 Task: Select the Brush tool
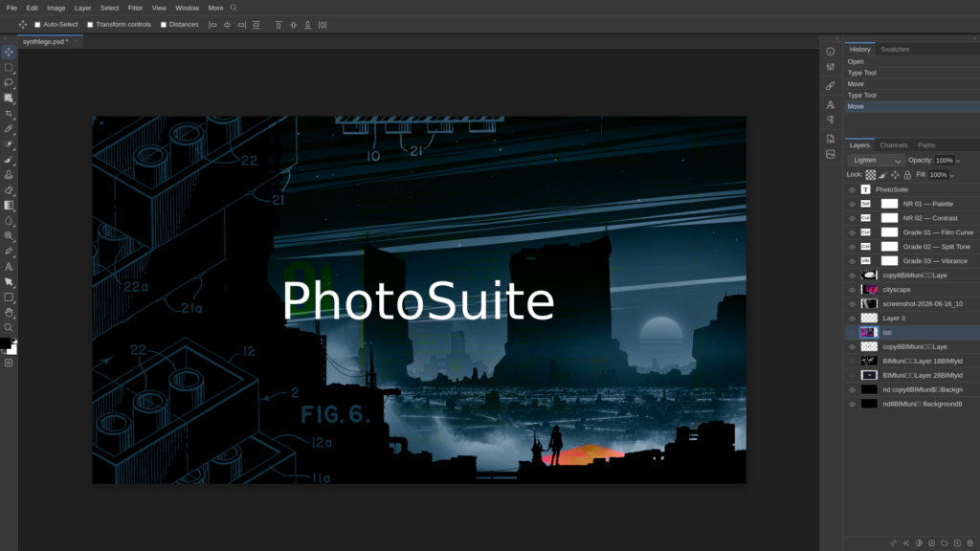click(x=9, y=160)
